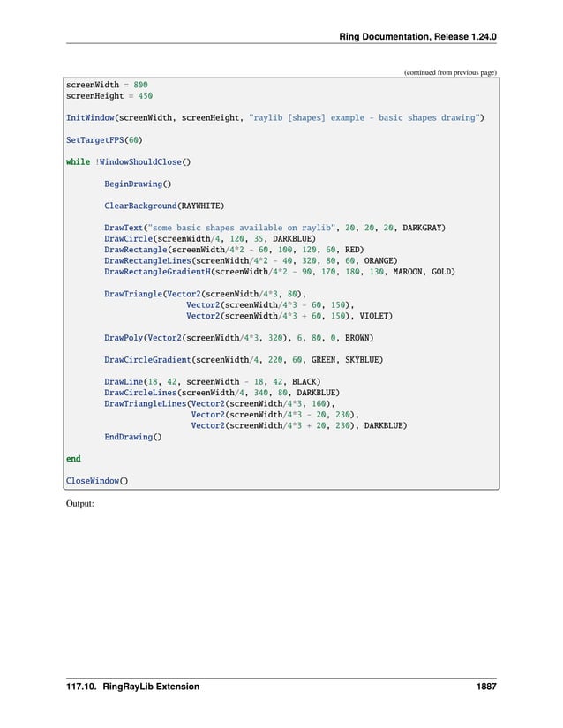Image resolution: width=563 pixels, height=728 pixels.
Task: Click the DrawRectangleLines line ending in ORANGE
Action: coord(251,261)
